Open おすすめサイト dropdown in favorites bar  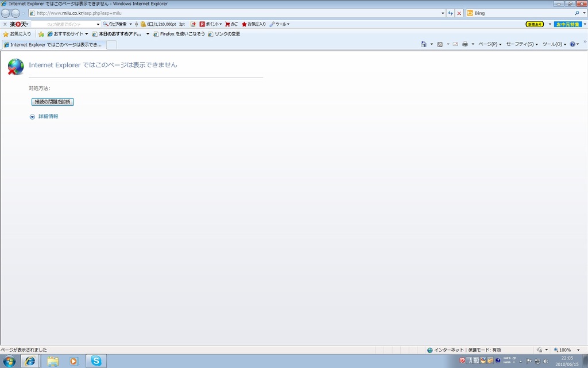click(x=87, y=34)
